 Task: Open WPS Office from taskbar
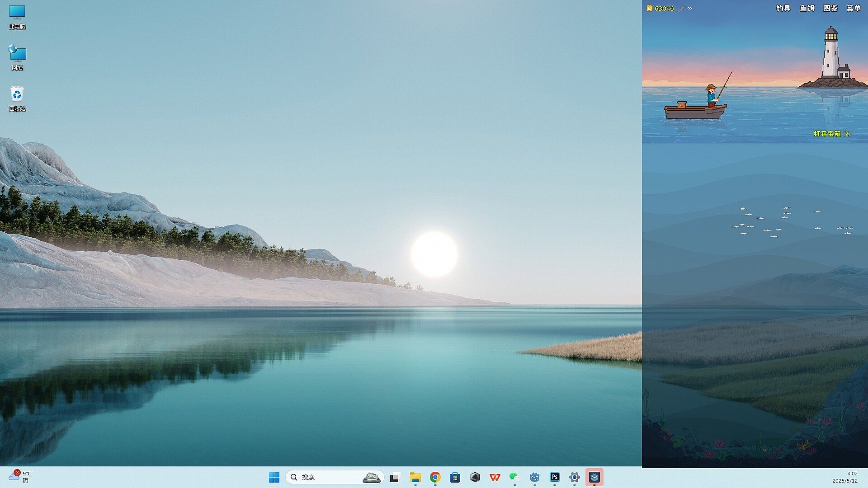pos(495,477)
